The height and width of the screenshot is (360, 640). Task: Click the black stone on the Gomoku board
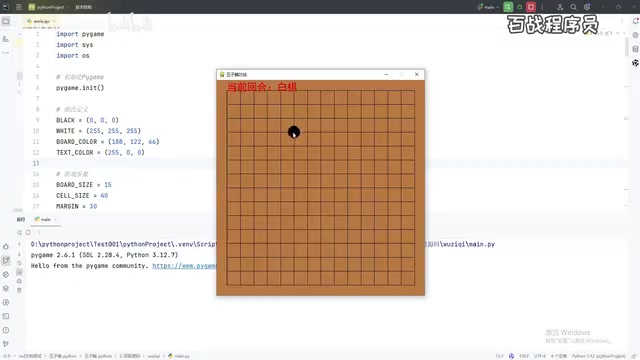point(294,132)
